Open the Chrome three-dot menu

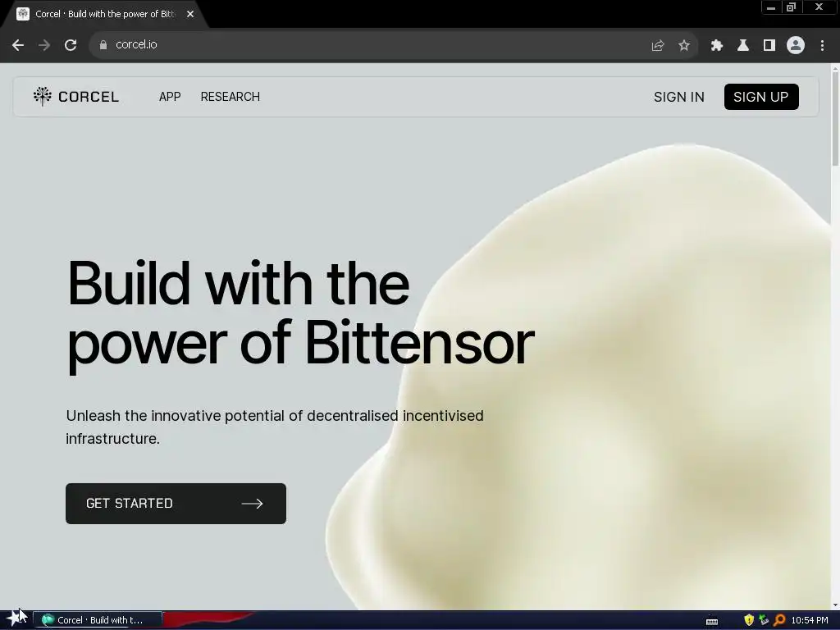coord(822,46)
